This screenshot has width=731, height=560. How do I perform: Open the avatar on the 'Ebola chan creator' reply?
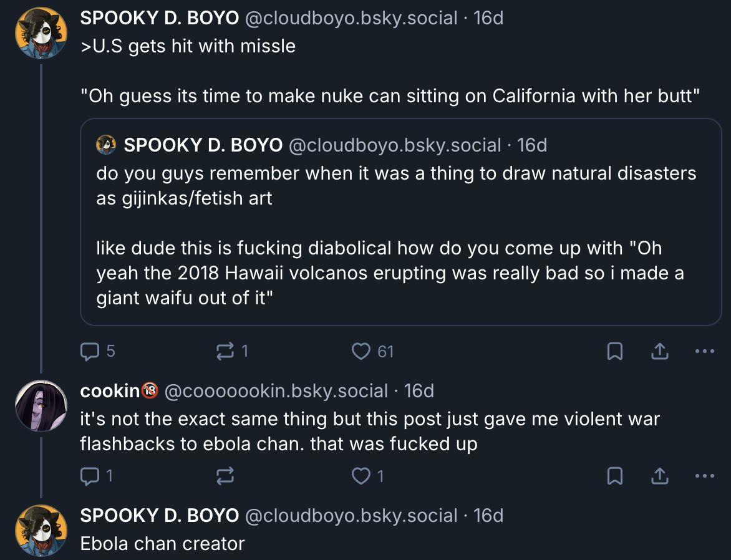click(41, 530)
